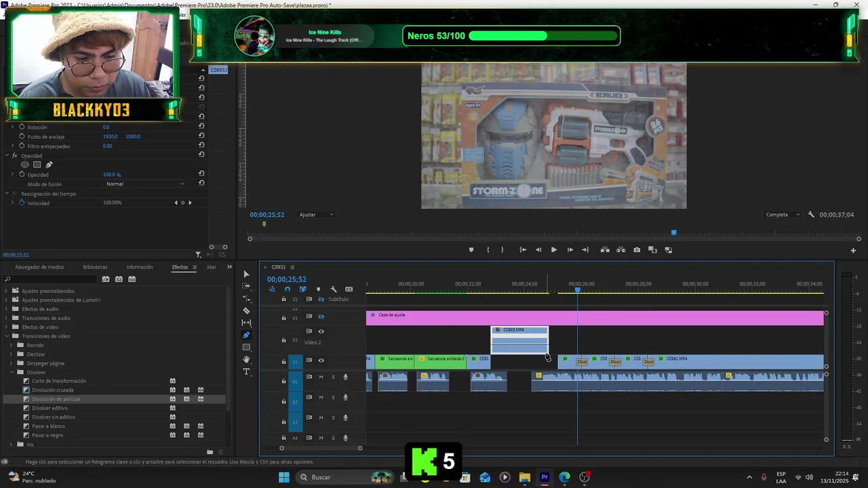Toggle lock on track V1

[x=283, y=362]
